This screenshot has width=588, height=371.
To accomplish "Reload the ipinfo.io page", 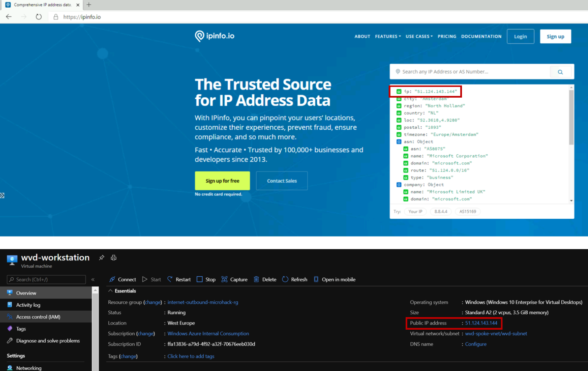I will pyautogui.click(x=38, y=17).
